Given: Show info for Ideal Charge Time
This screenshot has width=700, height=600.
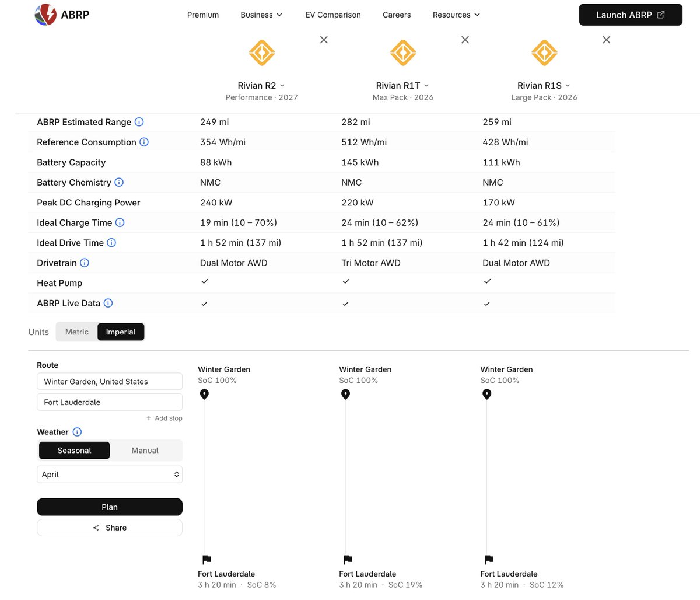Looking at the screenshot, I should (120, 222).
